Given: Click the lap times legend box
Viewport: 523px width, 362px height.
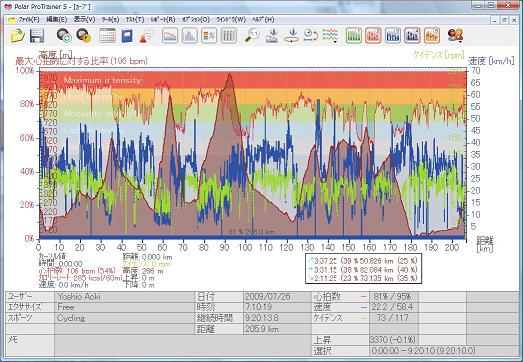Looking at the screenshot, I should [x=363, y=269].
